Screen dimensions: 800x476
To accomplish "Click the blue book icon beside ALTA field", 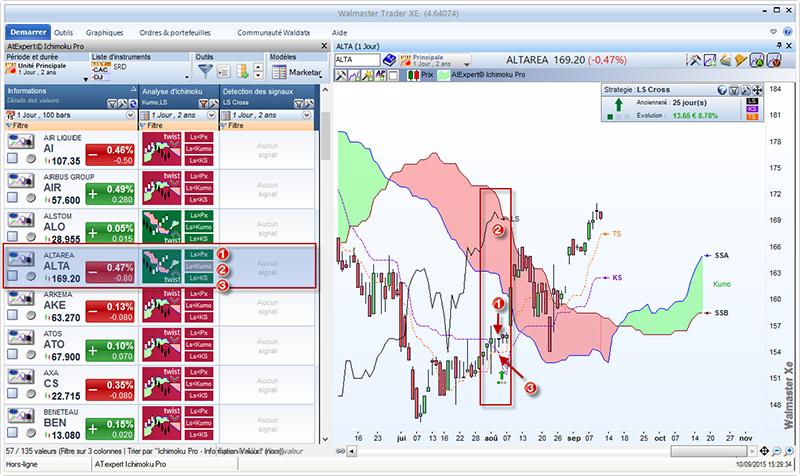I will (x=390, y=60).
